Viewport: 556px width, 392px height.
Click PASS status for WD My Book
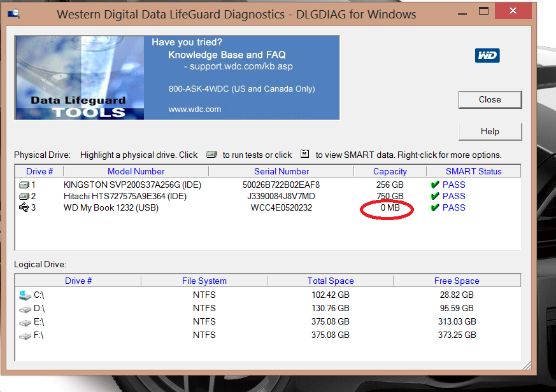454,207
